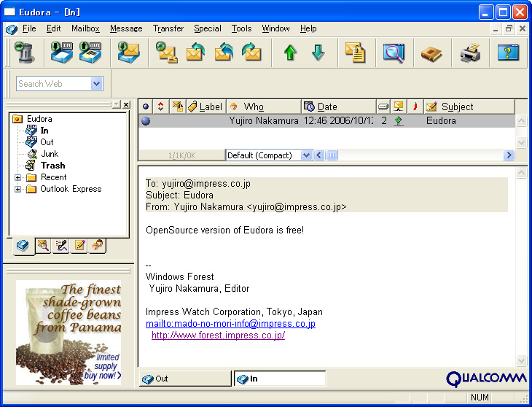Screen dimensions: 532x407
Task: Sort messages by Label column
Action: pyautogui.click(x=206, y=106)
